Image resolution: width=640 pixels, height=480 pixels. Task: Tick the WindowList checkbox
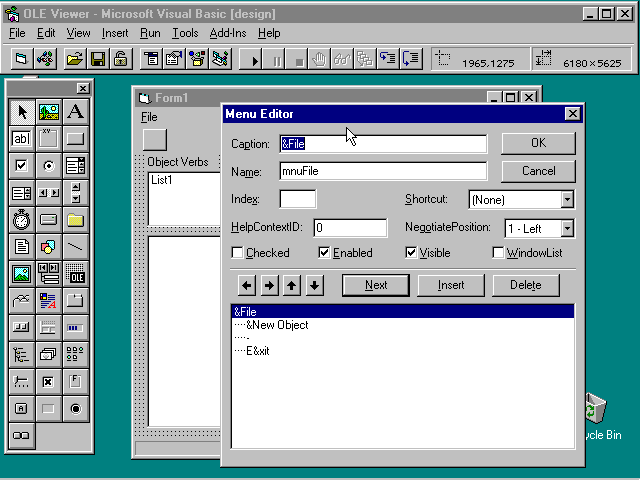[498, 253]
